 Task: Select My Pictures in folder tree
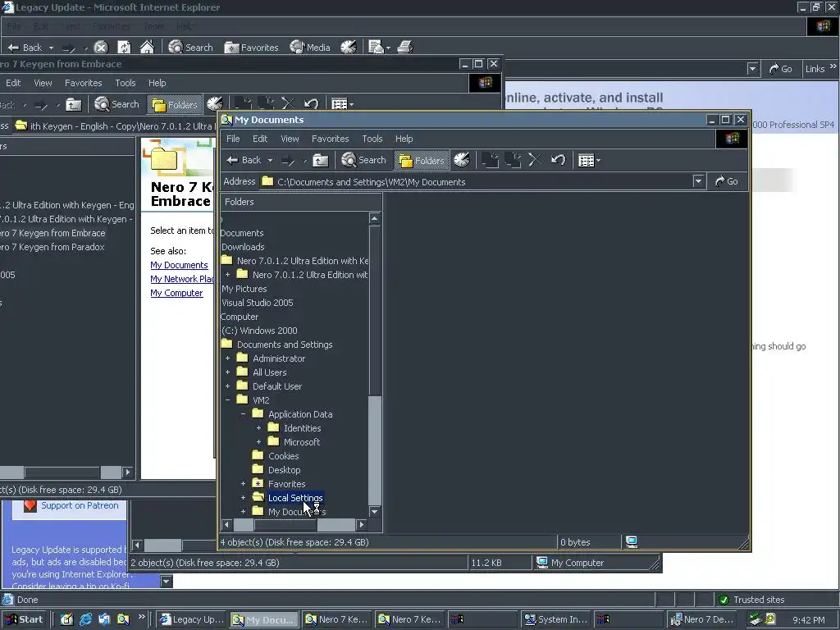point(244,289)
